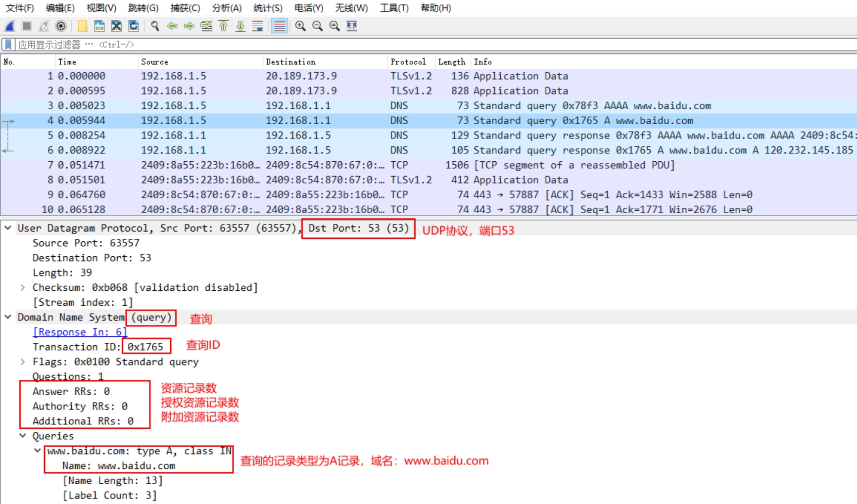The width and height of the screenshot is (857, 504).
Task: Open the 捕获(C) menu
Action: coord(185,8)
